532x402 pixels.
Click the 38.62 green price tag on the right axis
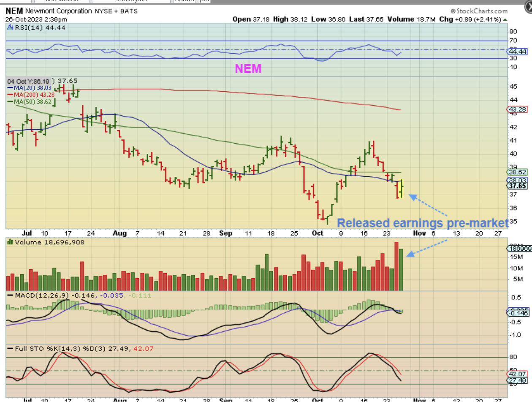click(x=517, y=172)
